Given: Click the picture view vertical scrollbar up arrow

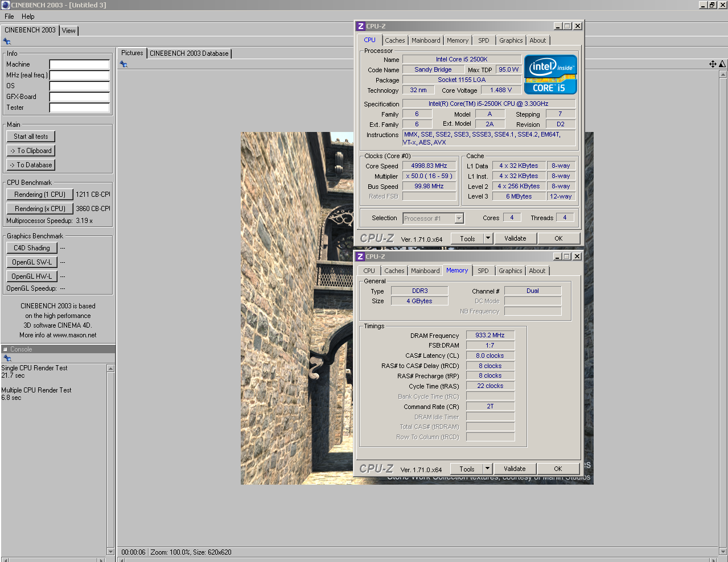Looking at the screenshot, I should pyautogui.click(x=723, y=75).
